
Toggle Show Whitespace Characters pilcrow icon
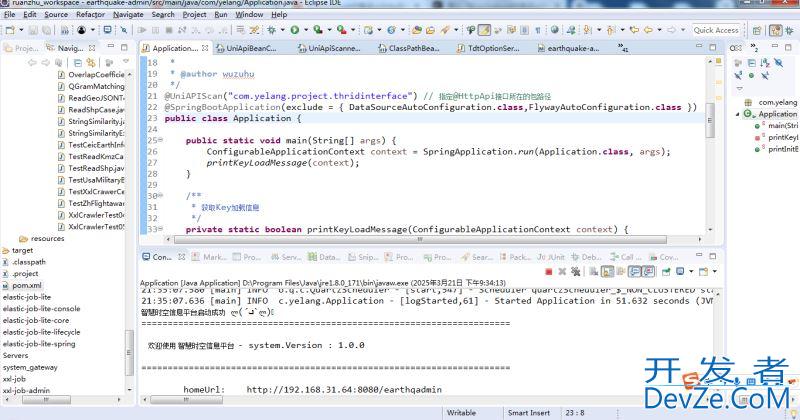[x=537, y=30]
